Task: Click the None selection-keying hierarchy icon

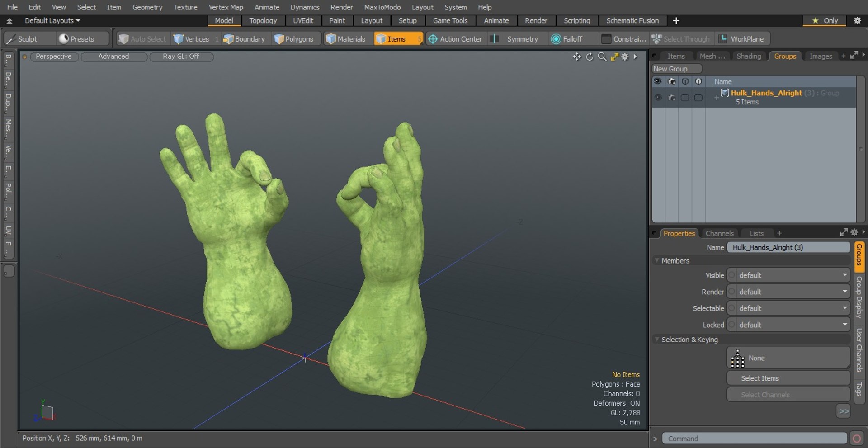Action: coord(737,358)
